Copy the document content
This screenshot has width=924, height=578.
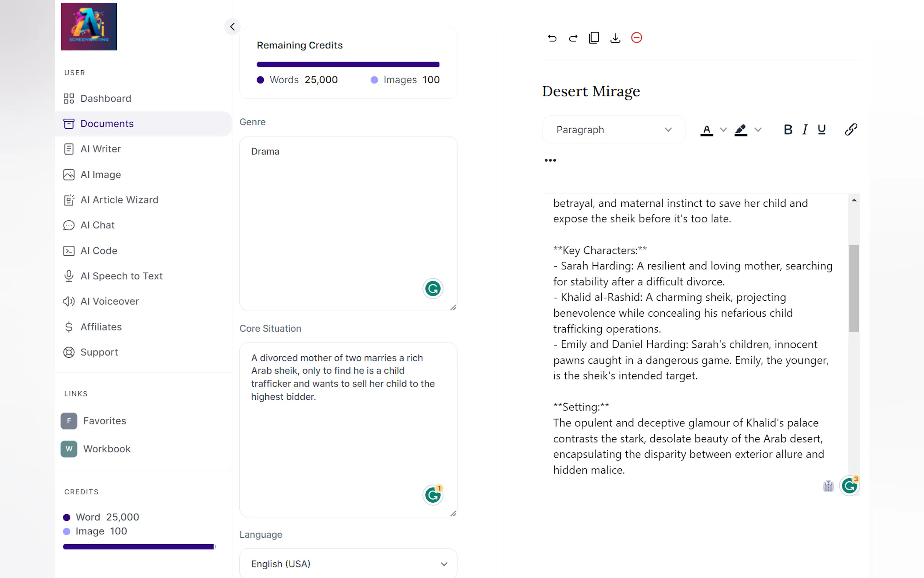point(594,37)
